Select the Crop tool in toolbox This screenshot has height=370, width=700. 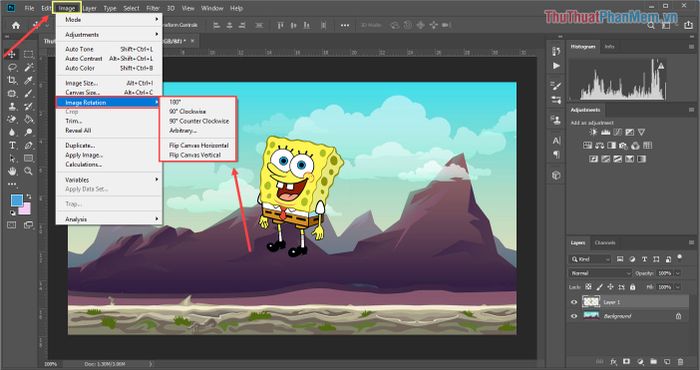12,80
